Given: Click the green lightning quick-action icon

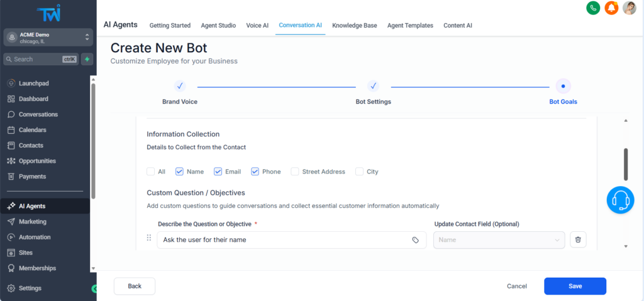Looking at the screenshot, I should click(x=87, y=59).
